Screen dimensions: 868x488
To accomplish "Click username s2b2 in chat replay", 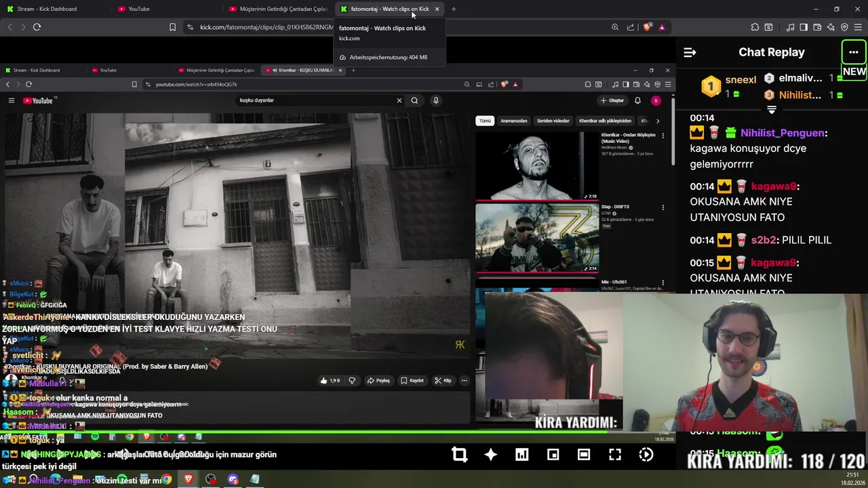I will pyautogui.click(x=764, y=240).
